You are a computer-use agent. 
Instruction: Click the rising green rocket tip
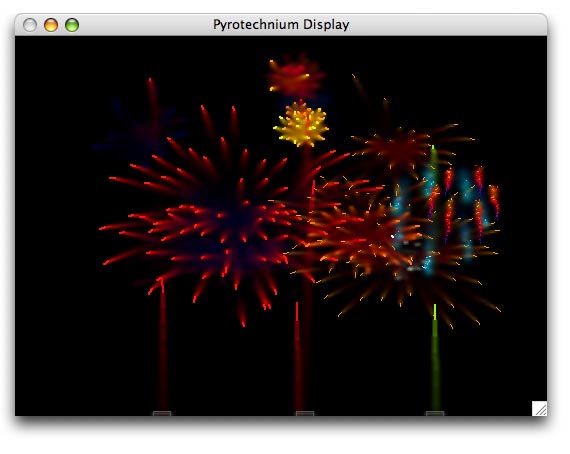point(434,312)
